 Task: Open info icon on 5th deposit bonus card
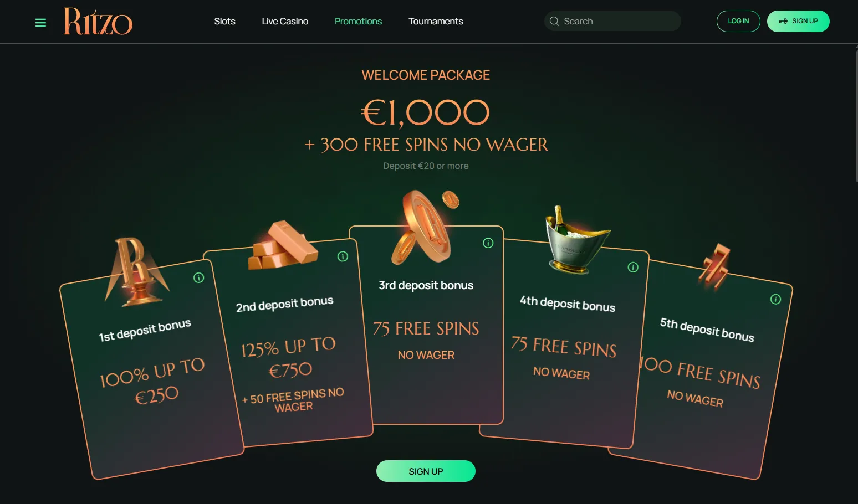point(775,299)
